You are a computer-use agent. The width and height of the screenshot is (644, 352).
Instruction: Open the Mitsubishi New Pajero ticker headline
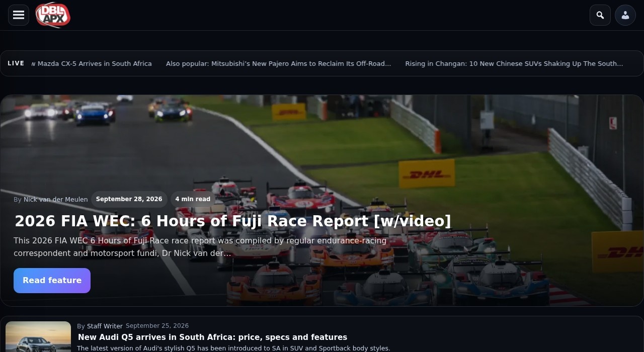[278, 64]
